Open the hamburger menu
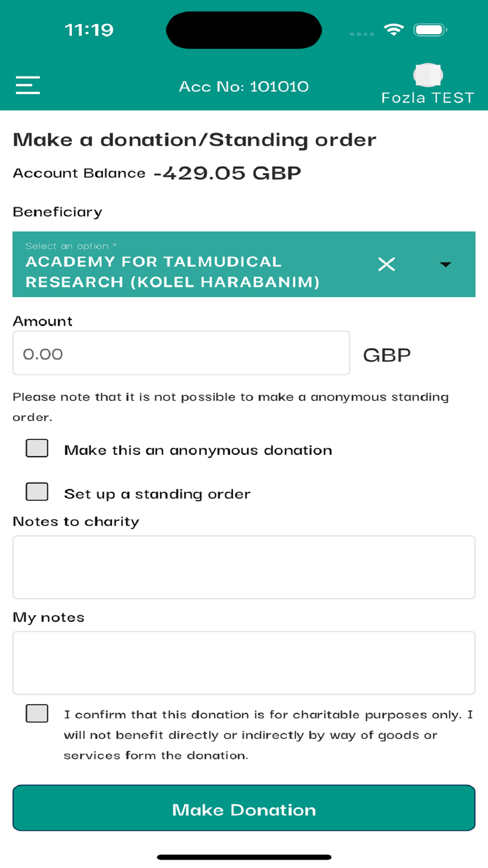The width and height of the screenshot is (488, 868). [28, 85]
